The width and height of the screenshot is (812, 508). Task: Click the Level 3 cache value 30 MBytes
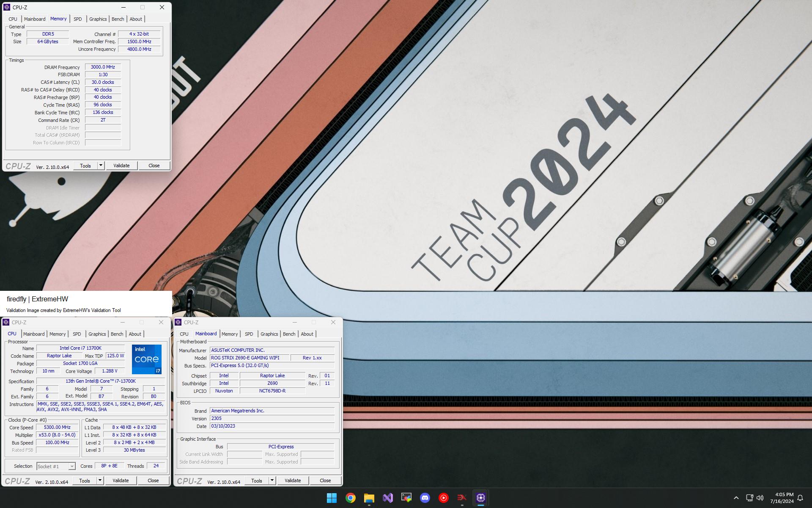pyautogui.click(x=134, y=450)
